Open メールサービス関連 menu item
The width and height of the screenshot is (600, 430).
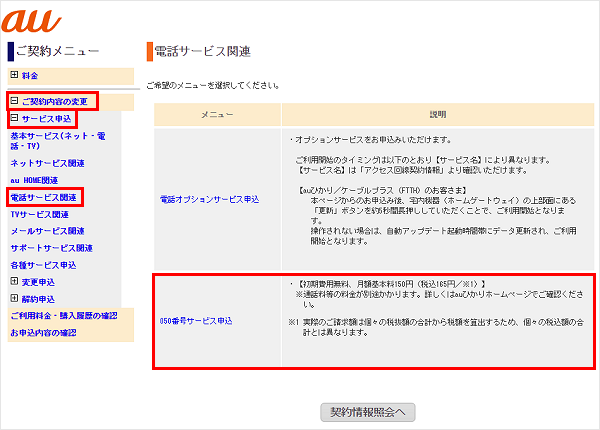(47, 231)
